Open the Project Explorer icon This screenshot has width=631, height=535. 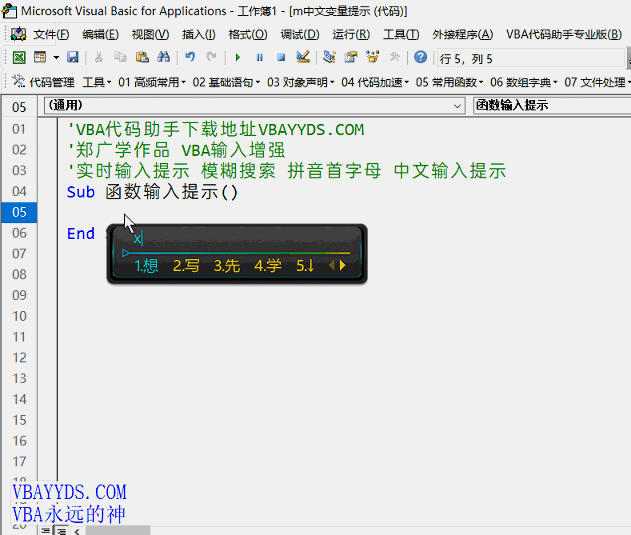click(330, 58)
